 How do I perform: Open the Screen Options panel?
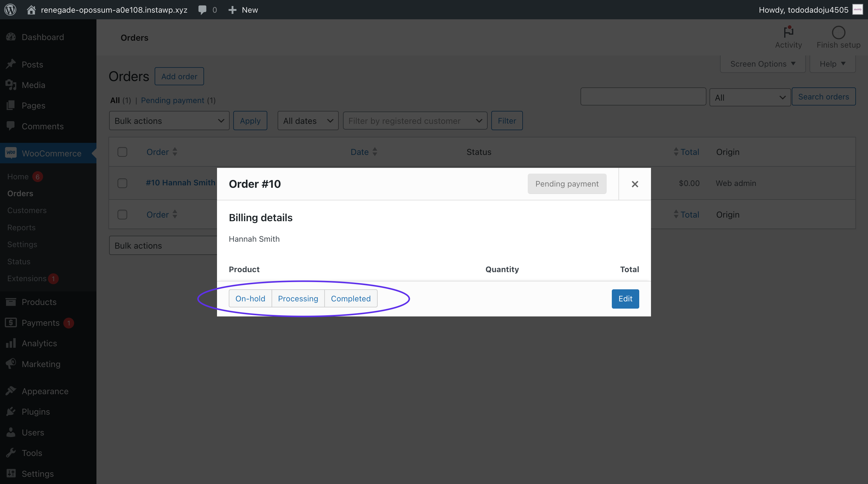(x=763, y=63)
